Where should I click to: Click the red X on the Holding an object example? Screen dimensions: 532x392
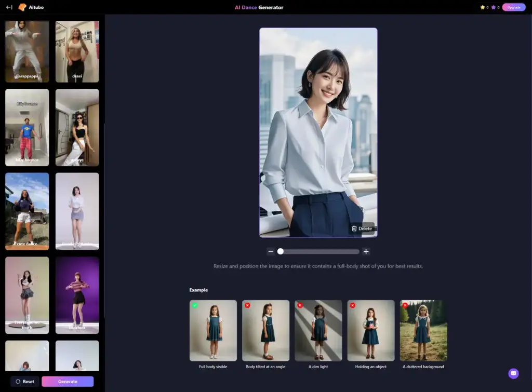(353, 305)
